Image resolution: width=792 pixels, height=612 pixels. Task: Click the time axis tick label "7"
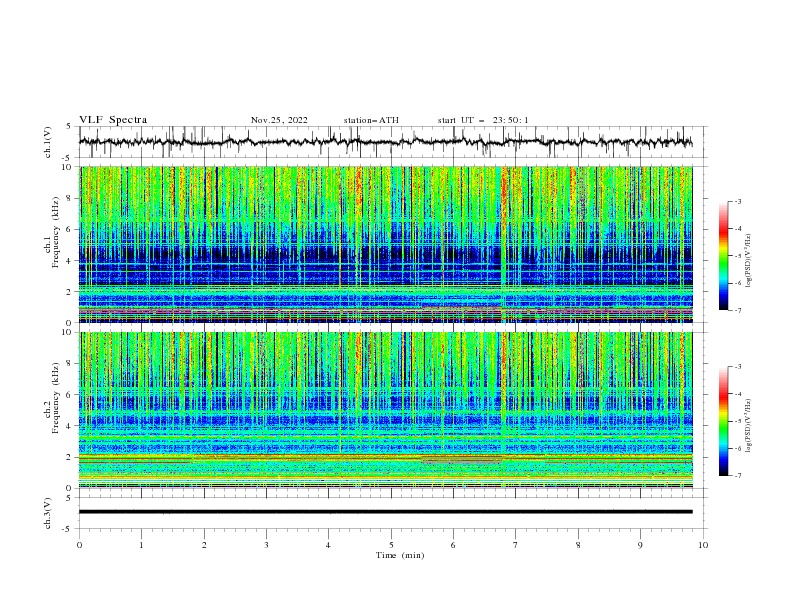516,545
